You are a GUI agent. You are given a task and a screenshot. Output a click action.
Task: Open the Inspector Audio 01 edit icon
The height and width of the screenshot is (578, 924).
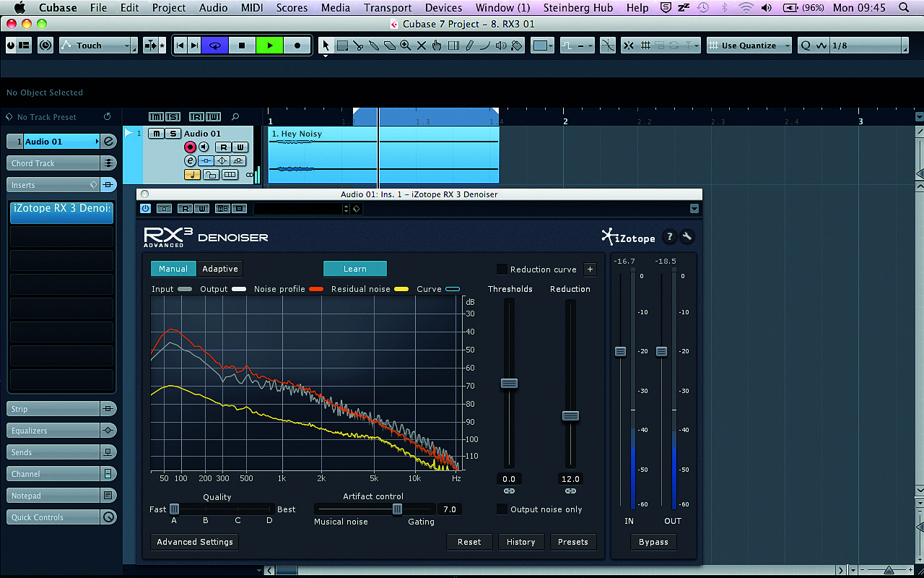point(108,142)
